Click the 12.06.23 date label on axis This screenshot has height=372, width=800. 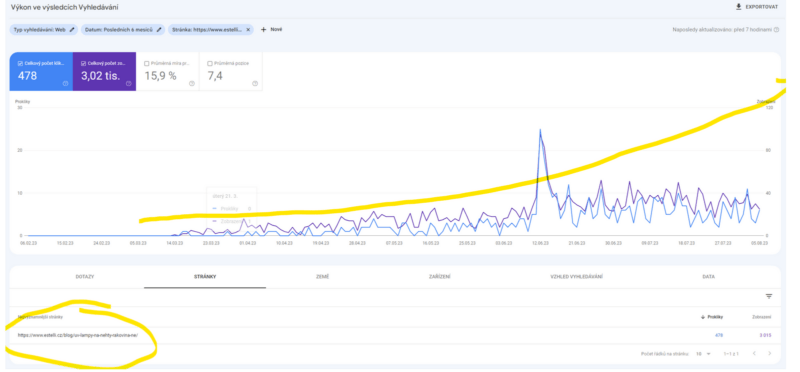point(539,243)
